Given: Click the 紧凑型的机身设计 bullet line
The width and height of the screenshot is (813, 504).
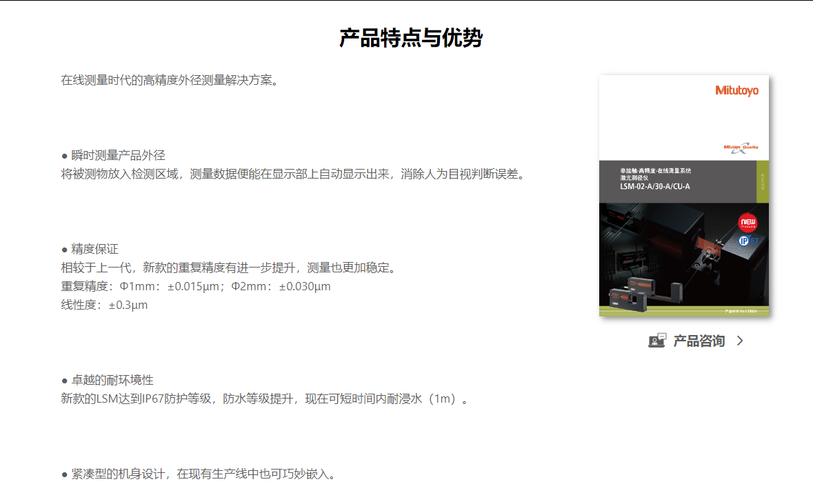Looking at the screenshot, I should (x=198, y=474).
